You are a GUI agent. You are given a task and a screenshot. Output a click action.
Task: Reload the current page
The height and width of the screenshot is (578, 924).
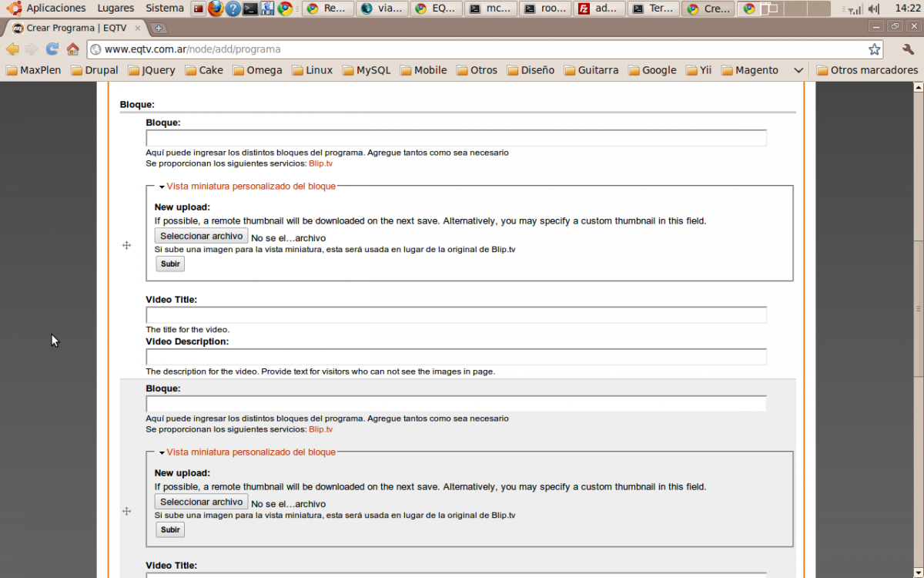click(x=52, y=49)
